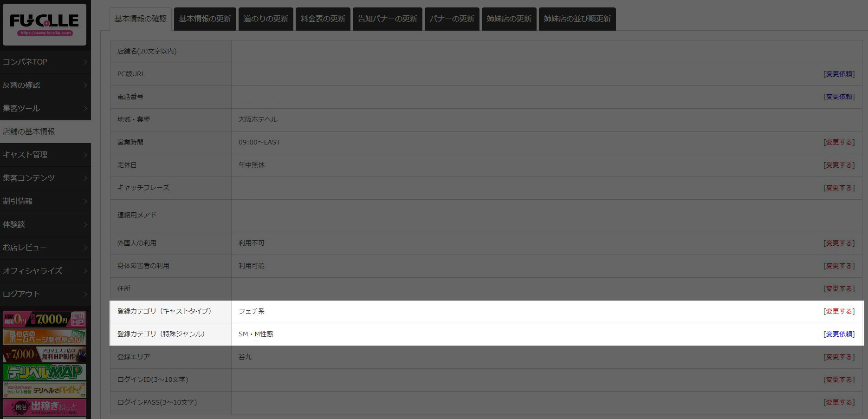Click the 09:00～LAST business hours value
Viewport: 868px width, 419px height.
tap(259, 142)
